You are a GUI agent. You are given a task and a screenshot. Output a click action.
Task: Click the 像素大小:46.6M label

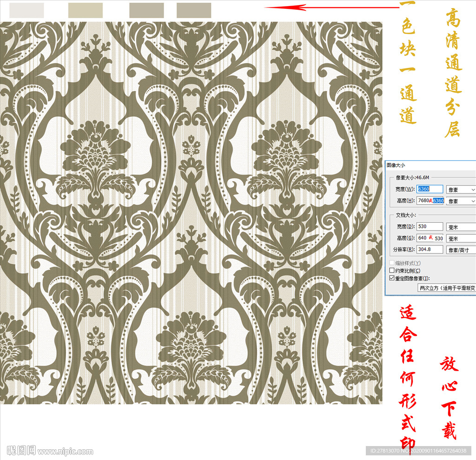click(412, 177)
